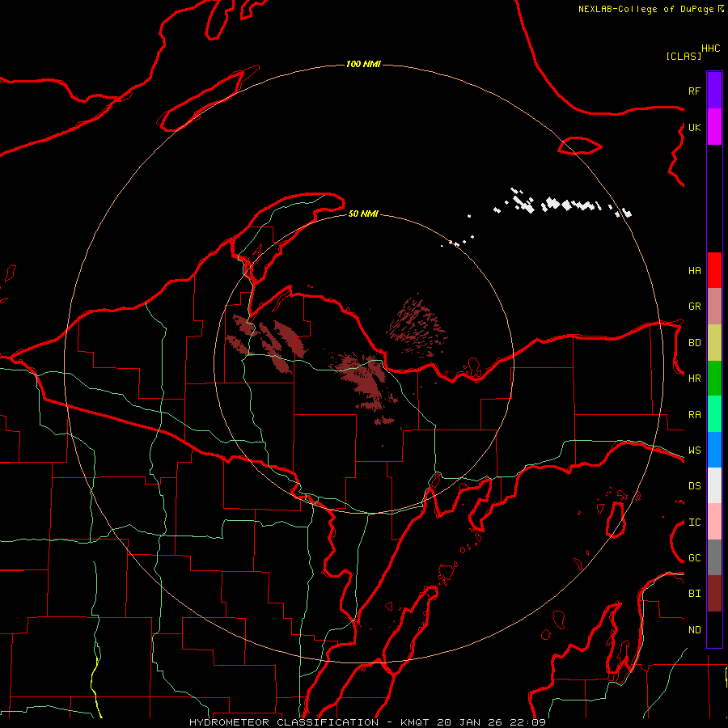Viewport: 728px width, 728px height.
Task: Click the 50 NMI range ring label
Action: [363, 214]
